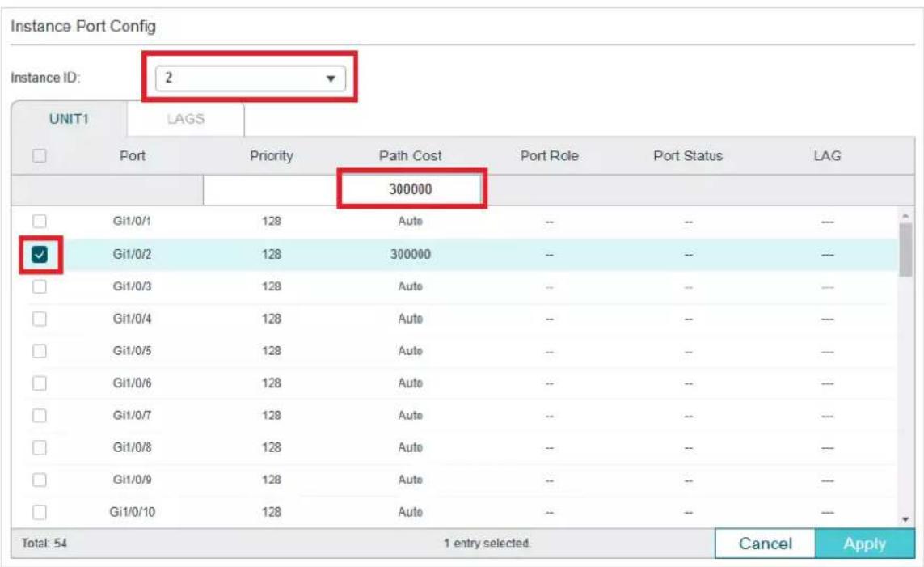Select the Gi1/0/4 port name
Image resolution: width=924 pixels, height=567 pixels.
pyautogui.click(x=132, y=319)
